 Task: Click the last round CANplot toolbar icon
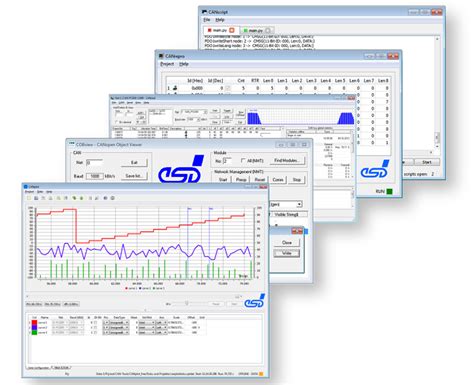coord(112,198)
